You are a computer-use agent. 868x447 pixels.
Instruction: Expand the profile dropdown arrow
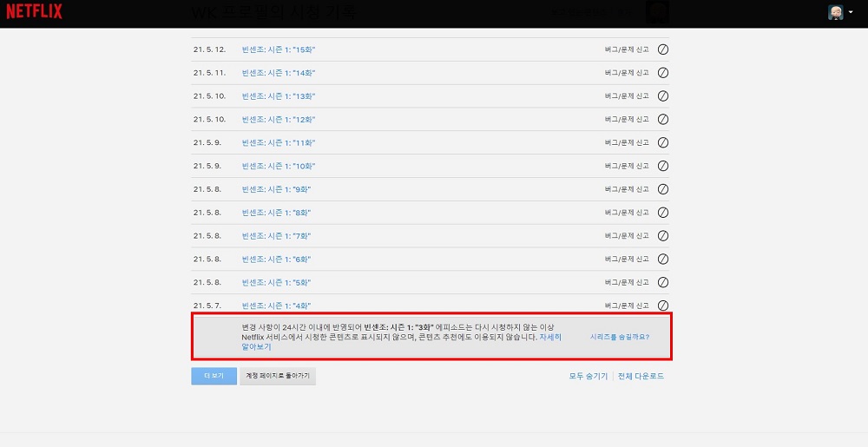[x=851, y=12]
